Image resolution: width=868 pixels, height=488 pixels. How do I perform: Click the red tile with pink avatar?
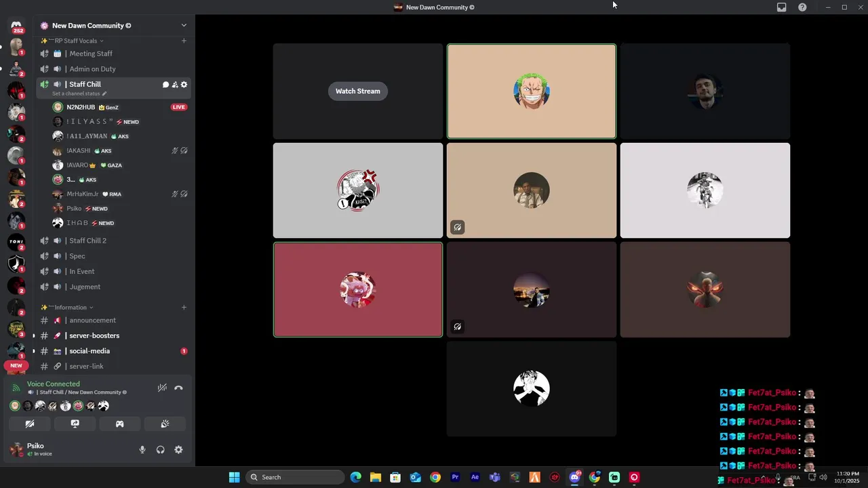(358, 289)
